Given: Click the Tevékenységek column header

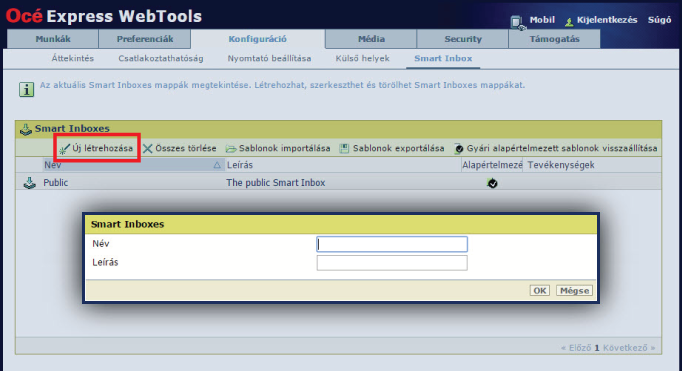Looking at the screenshot, I should [561, 165].
